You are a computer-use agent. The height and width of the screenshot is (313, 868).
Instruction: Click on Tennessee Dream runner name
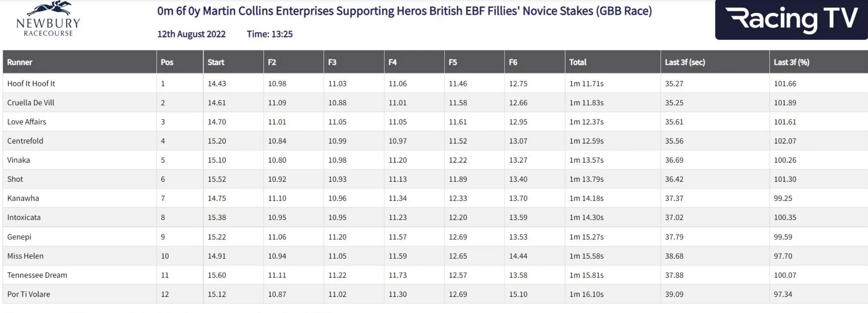click(x=37, y=275)
